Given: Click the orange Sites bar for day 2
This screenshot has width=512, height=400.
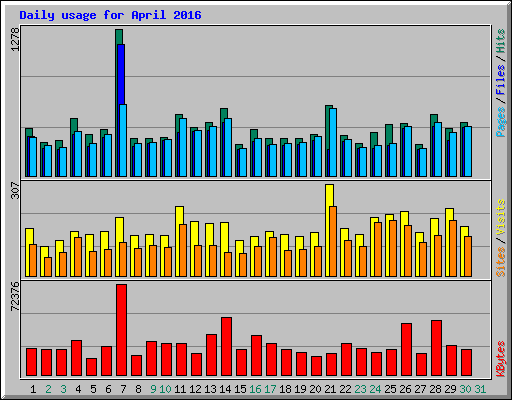Looking at the screenshot, I should coord(48,267).
